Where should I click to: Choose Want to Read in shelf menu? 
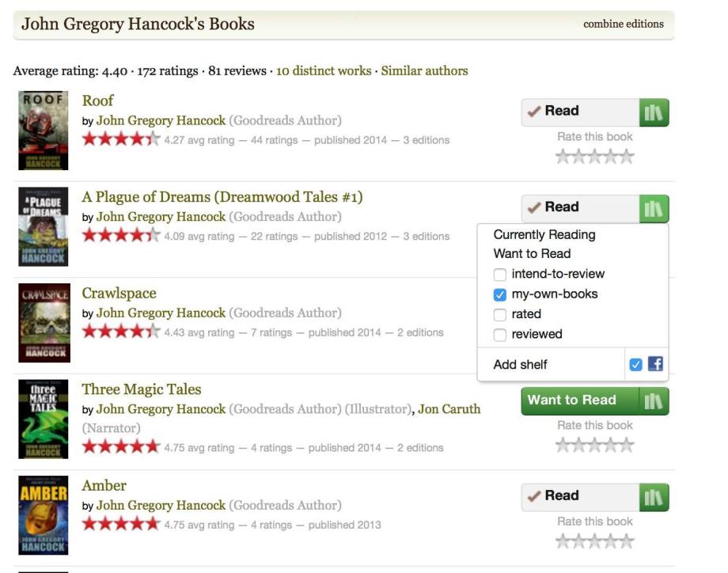coord(532,254)
